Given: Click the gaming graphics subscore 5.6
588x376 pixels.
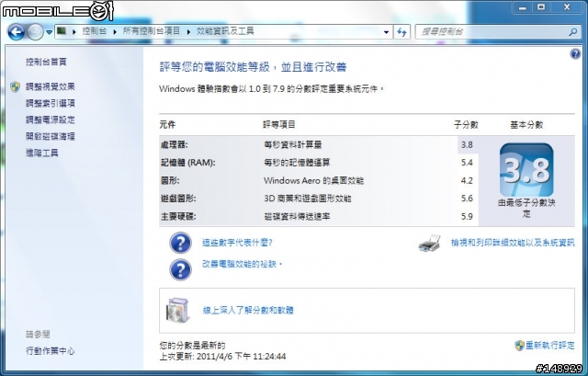Looking at the screenshot, I should click(467, 199).
